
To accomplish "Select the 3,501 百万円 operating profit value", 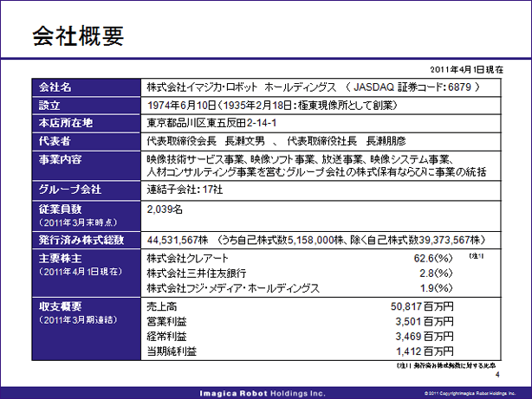I will [x=425, y=321].
